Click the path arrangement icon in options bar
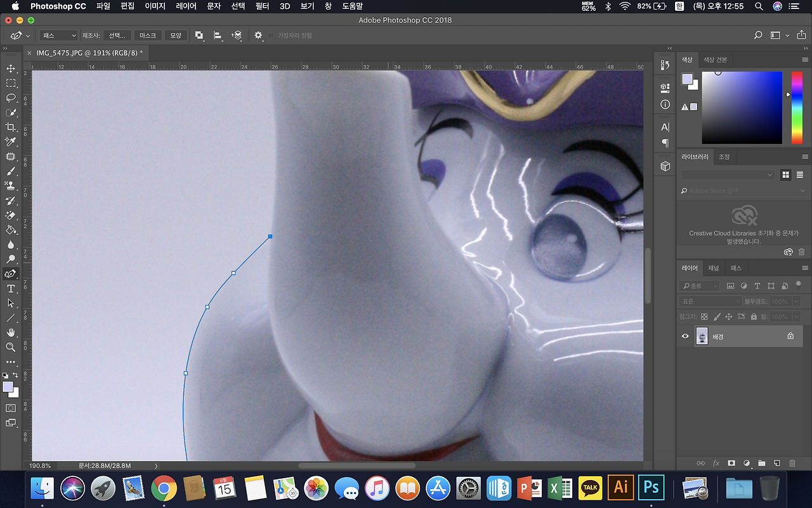 click(237, 36)
